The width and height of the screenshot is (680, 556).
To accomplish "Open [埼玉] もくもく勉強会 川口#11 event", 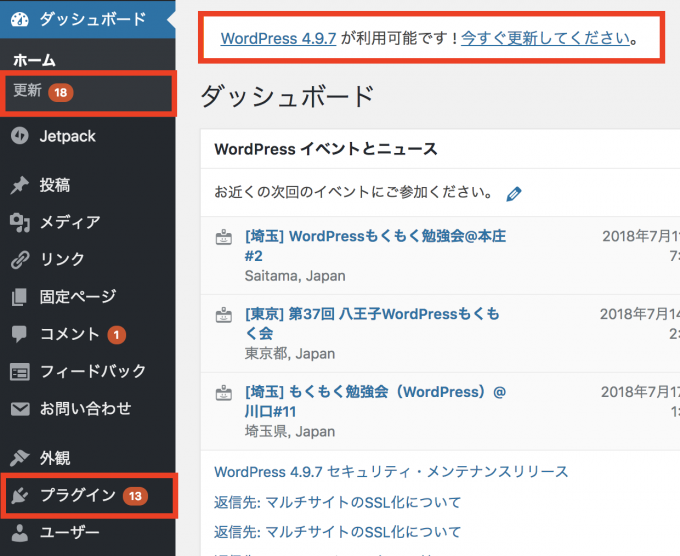I will tap(376, 402).
